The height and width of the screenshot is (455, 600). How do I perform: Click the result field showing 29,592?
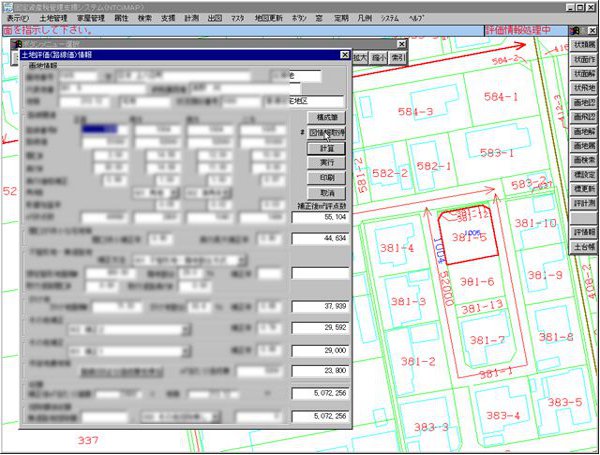pyautogui.click(x=320, y=328)
